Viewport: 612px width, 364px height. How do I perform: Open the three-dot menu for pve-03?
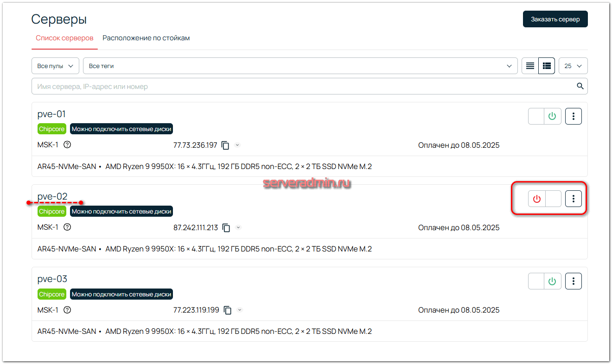point(574,281)
